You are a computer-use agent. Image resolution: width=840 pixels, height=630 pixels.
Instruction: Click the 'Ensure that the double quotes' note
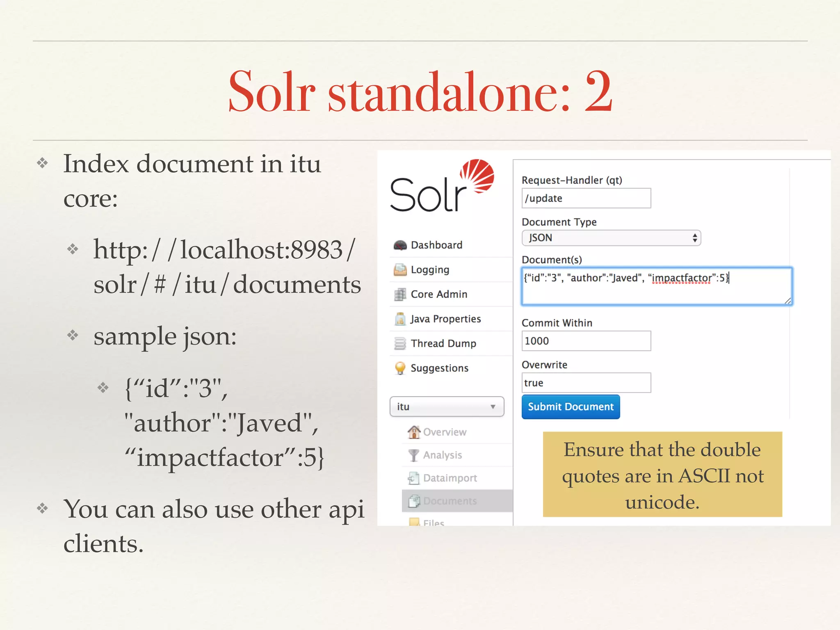[x=662, y=475]
